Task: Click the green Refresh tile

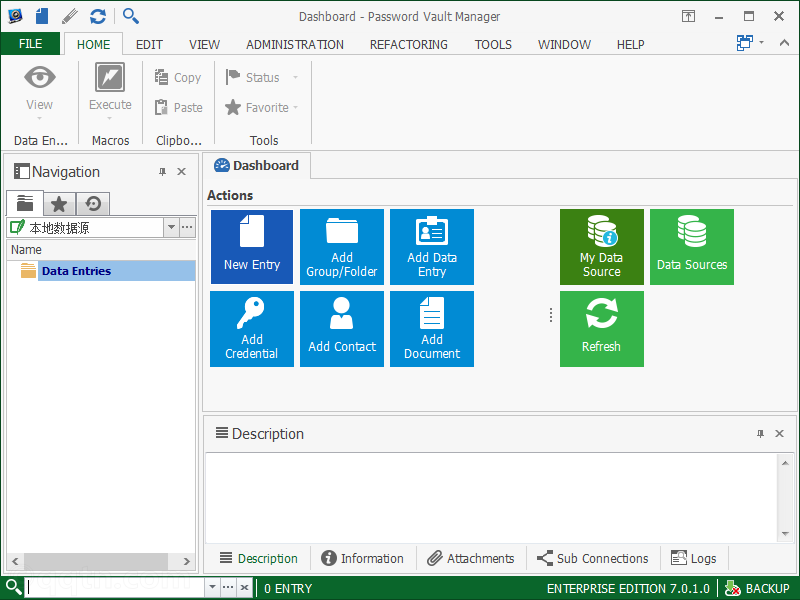Action: coord(602,329)
